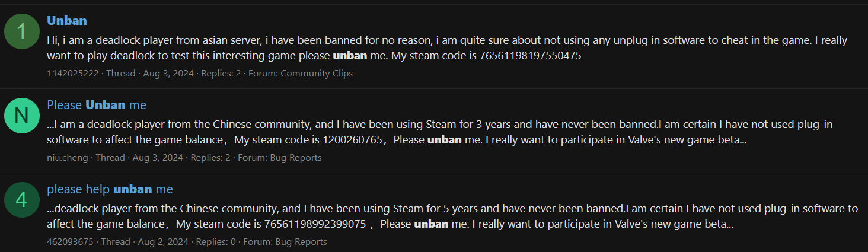
Task: Click the snippet mentioning the Asian server
Action: tap(447, 48)
